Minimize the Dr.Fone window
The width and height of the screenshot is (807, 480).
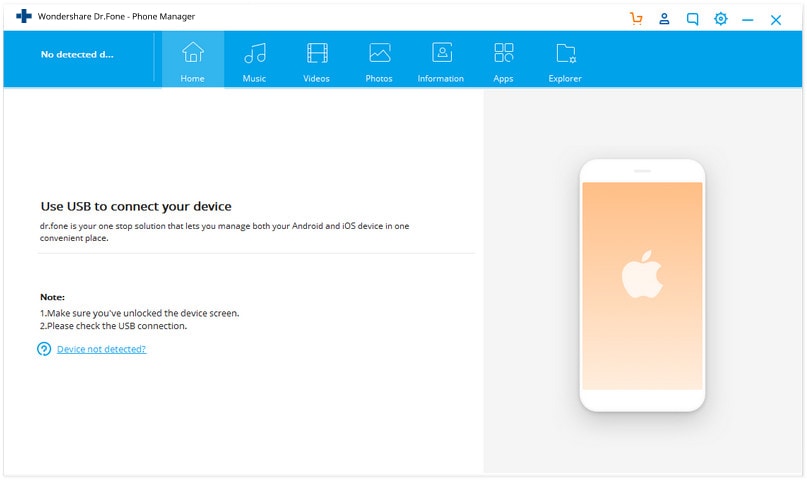(748, 20)
